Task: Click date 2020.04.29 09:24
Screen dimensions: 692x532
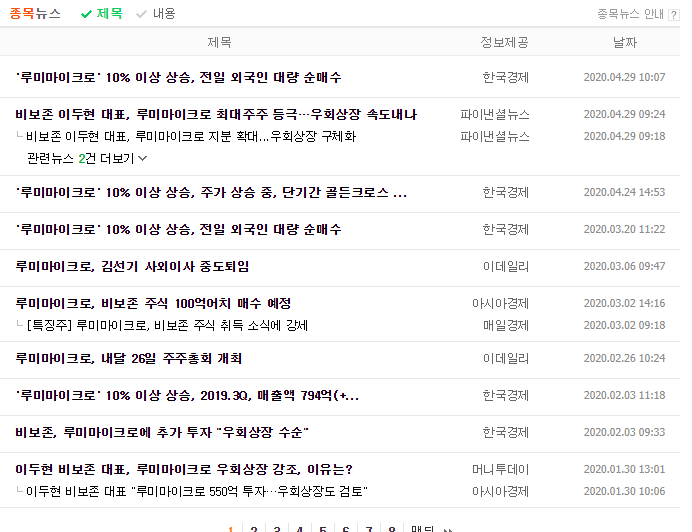Action: point(624,114)
